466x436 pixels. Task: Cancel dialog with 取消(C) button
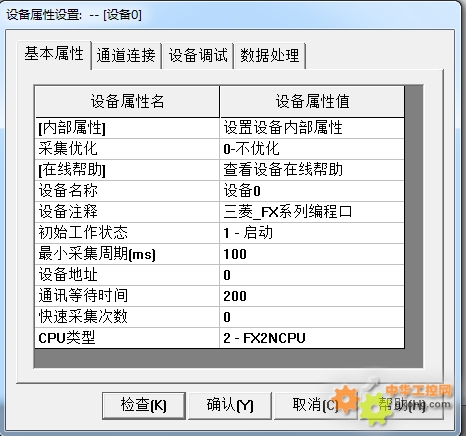click(315, 405)
